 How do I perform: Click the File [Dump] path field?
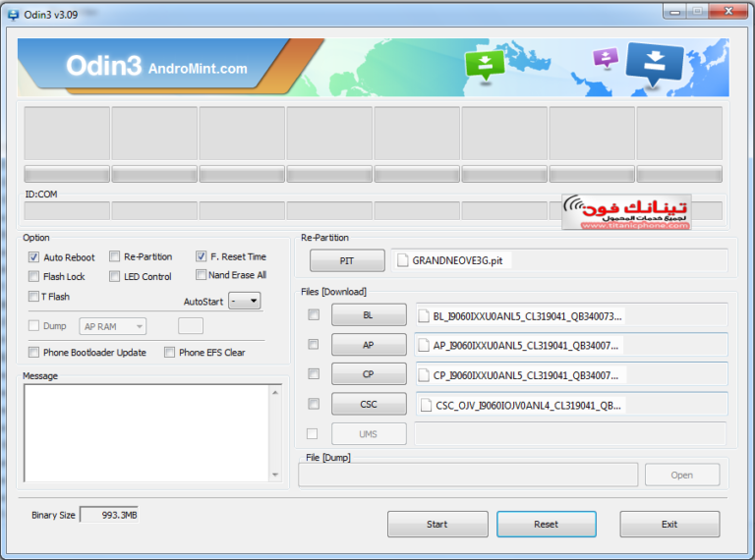point(468,475)
